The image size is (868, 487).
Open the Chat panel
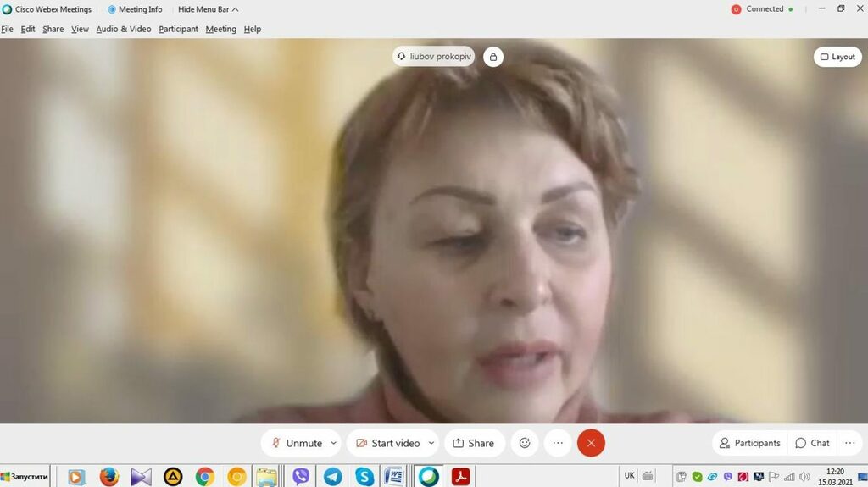[811, 443]
